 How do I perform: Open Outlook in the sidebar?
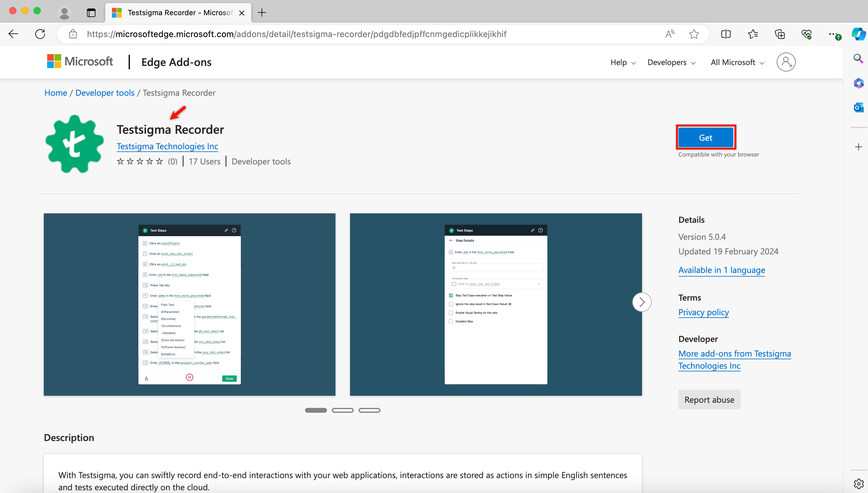pos(859,108)
